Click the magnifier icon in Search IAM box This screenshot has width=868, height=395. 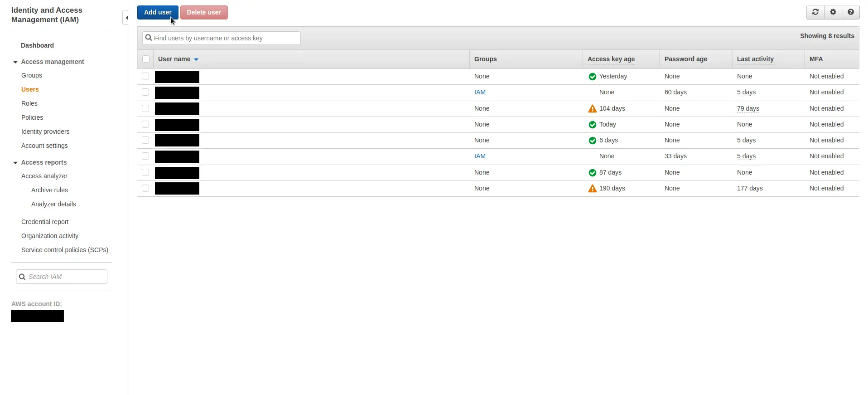22,277
